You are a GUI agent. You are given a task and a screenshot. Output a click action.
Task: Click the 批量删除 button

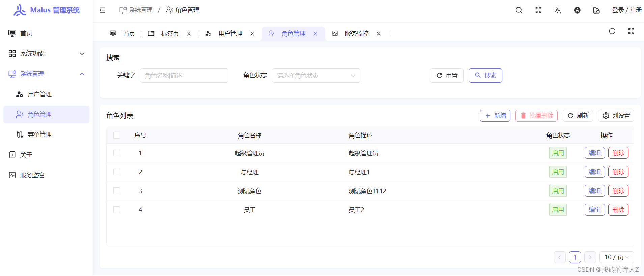[536, 116]
